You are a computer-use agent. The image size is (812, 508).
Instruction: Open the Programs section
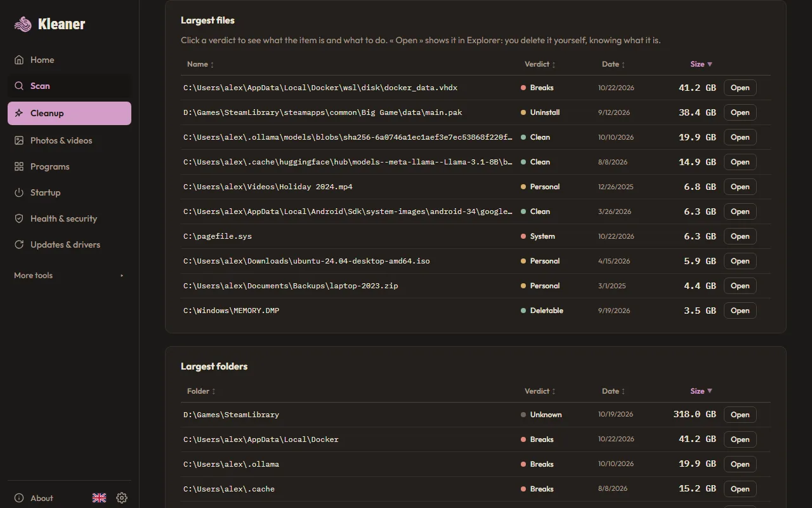(70, 166)
